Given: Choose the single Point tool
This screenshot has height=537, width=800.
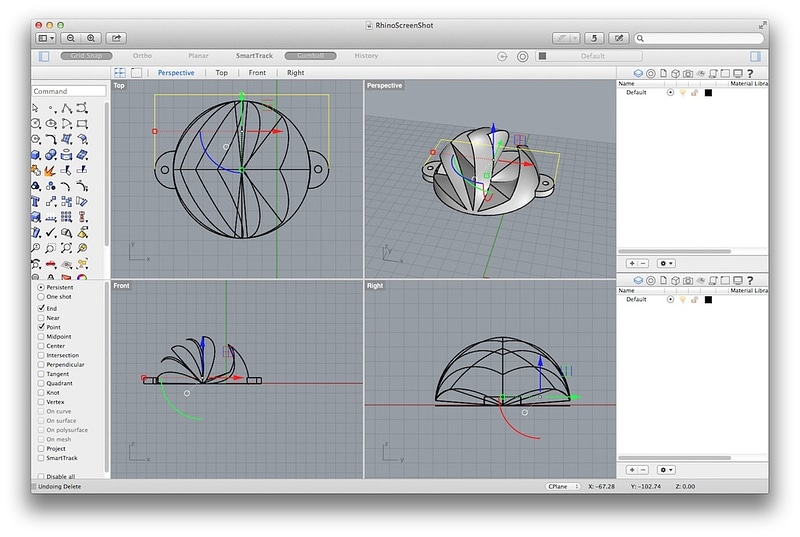Looking at the screenshot, I should 51,108.
